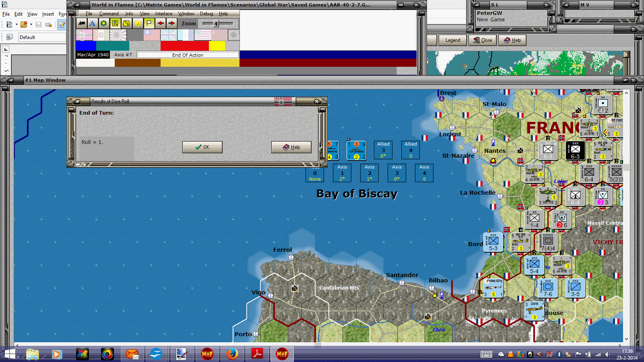Expand the Open folder dropdown arrow
Image resolution: width=644 pixels, height=362 pixels.
[x=31, y=25]
